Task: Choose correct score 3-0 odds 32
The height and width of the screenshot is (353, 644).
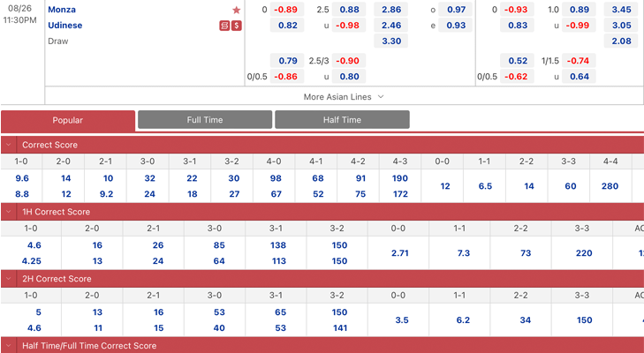Action: [x=150, y=178]
